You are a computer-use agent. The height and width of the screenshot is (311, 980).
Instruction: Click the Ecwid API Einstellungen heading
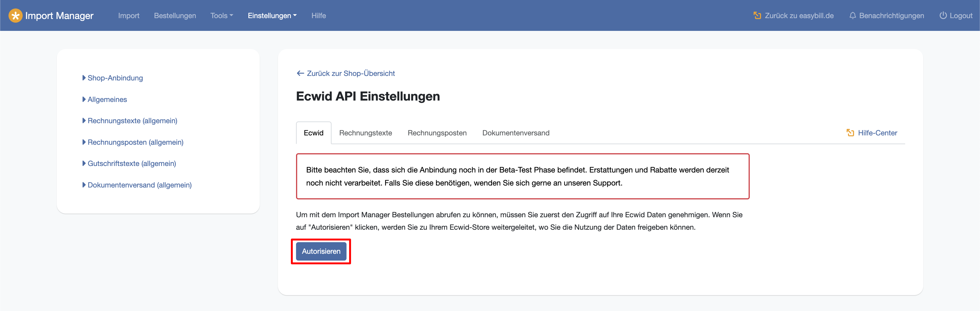tap(368, 96)
